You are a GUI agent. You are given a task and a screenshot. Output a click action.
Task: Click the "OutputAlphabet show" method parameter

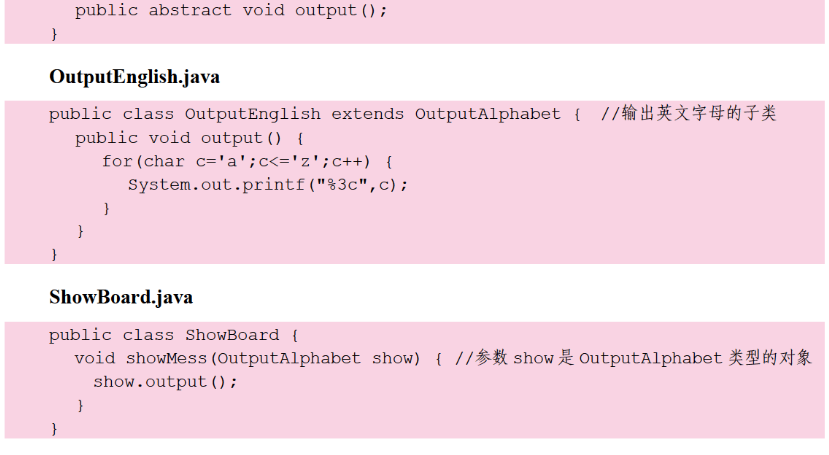314,358
